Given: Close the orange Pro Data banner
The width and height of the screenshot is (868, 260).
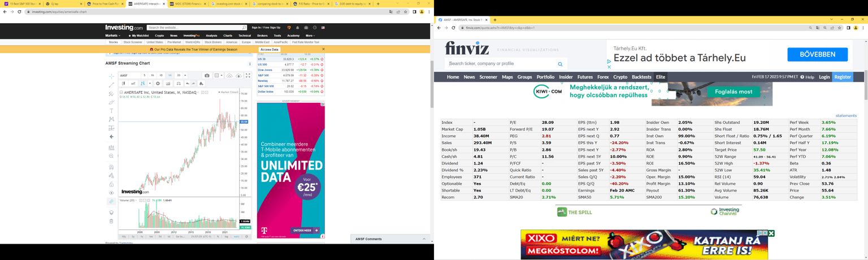Looking at the screenshot, I should (x=323, y=49).
